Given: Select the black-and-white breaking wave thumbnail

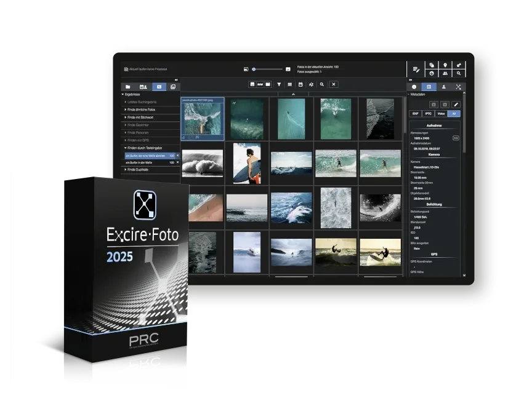Looking at the screenshot, I should pos(203,164).
